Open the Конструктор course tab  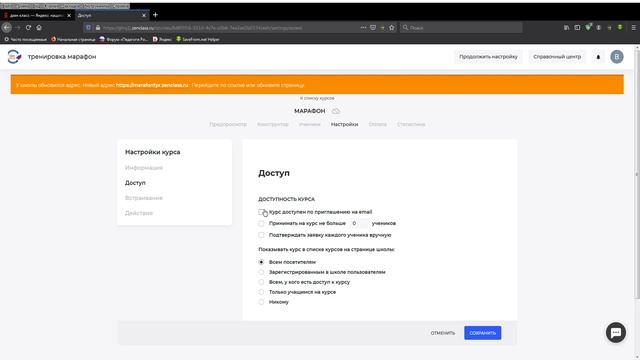pyautogui.click(x=273, y=124)
